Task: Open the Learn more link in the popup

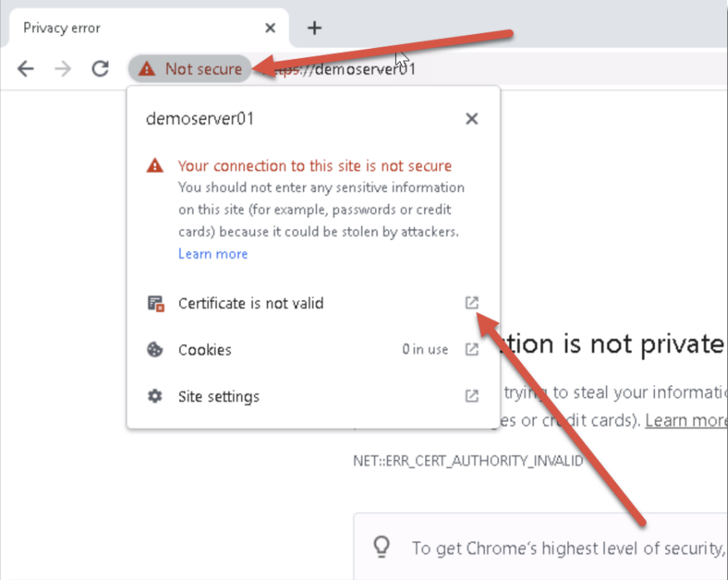Action: click(213, 254)
